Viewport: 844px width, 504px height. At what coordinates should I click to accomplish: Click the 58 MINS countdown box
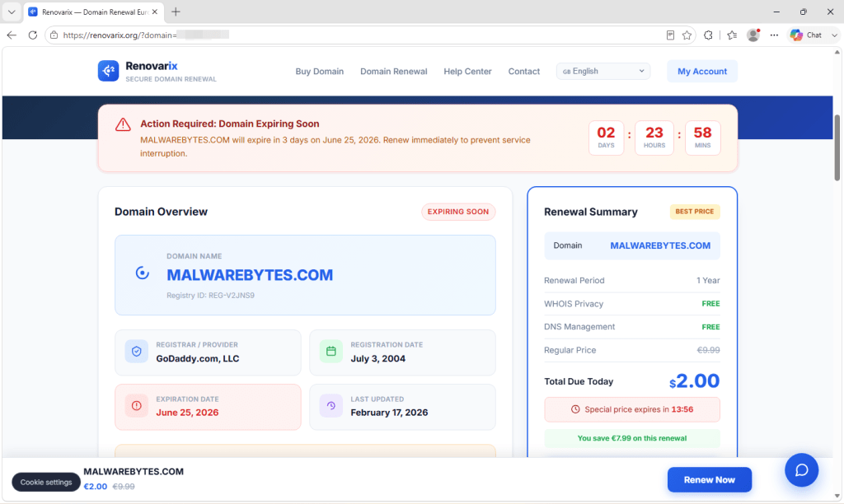tap(702, 138)
